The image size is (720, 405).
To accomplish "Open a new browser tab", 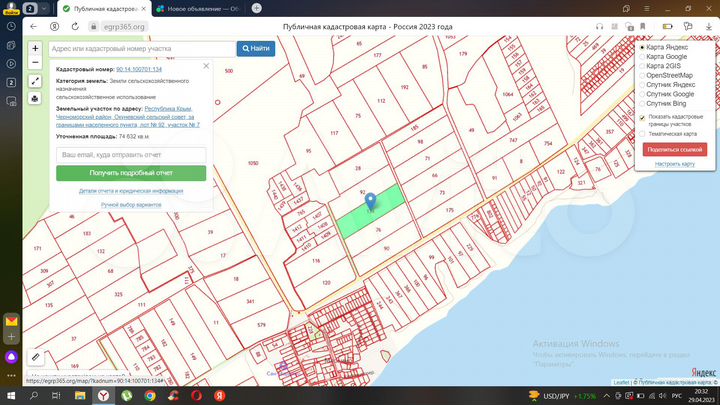I will pos(257,7).
